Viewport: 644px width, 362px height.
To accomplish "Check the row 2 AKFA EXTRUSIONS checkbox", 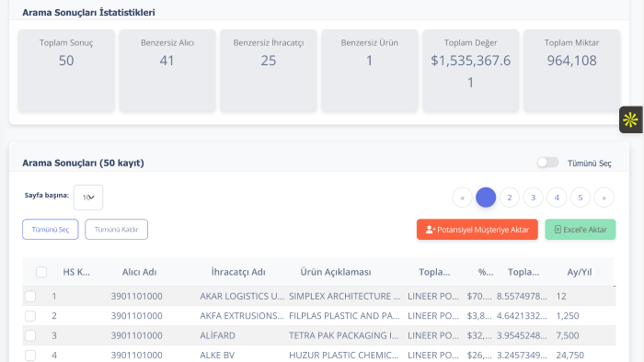I will (x=30, y=316).
